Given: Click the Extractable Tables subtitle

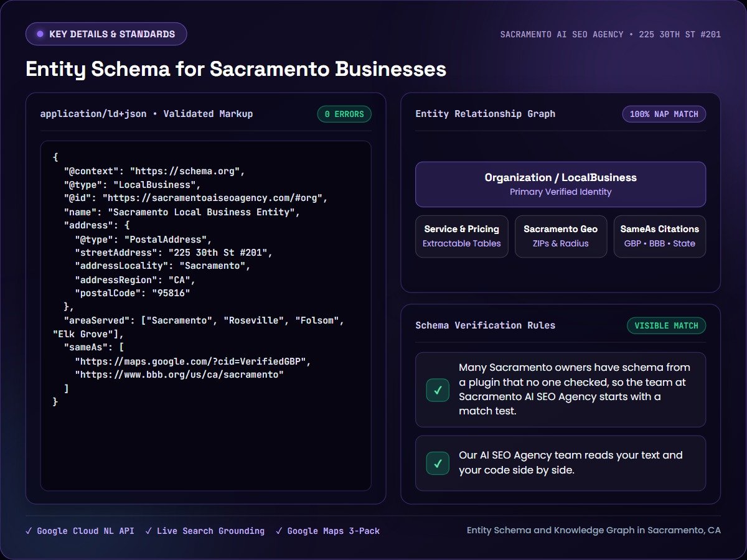Looking at the screenshot, I should pyautogui.click(x=462, y=243).
